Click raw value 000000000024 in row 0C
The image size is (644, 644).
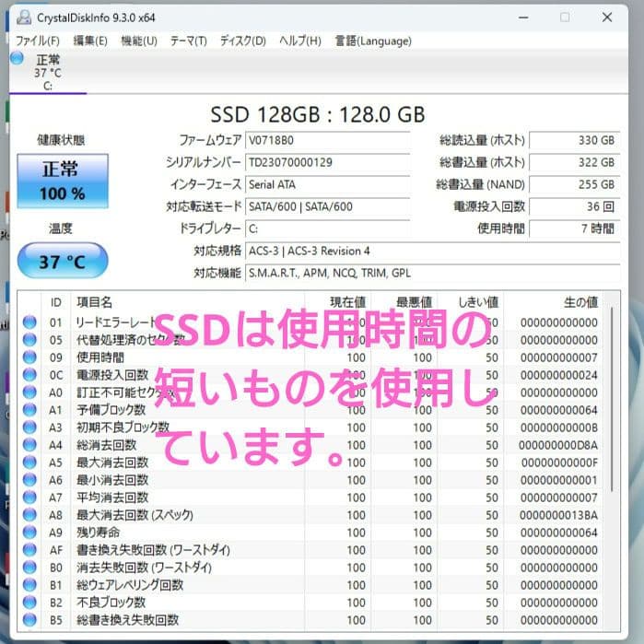559,375
